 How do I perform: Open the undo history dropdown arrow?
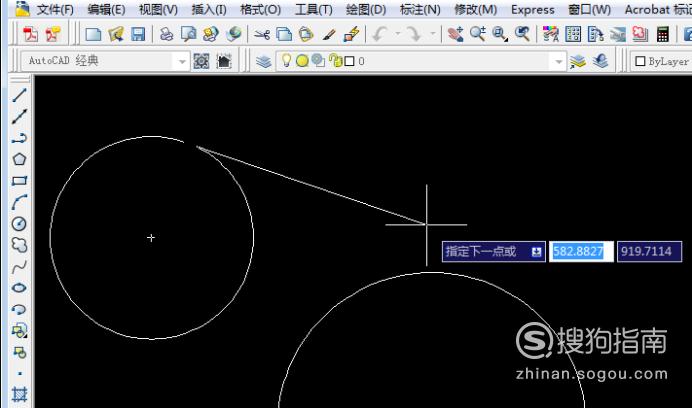pos(398,34)
